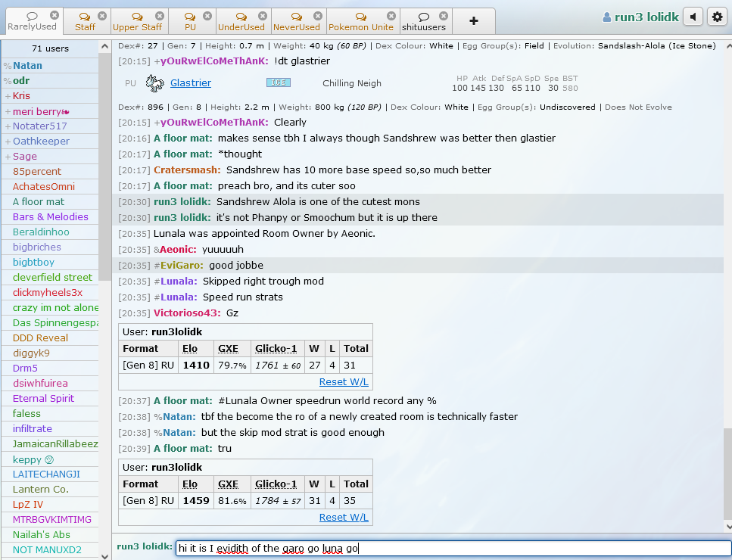Click the chat message input box
Viewport: 732px width, 560px height.
click(453, 548)
